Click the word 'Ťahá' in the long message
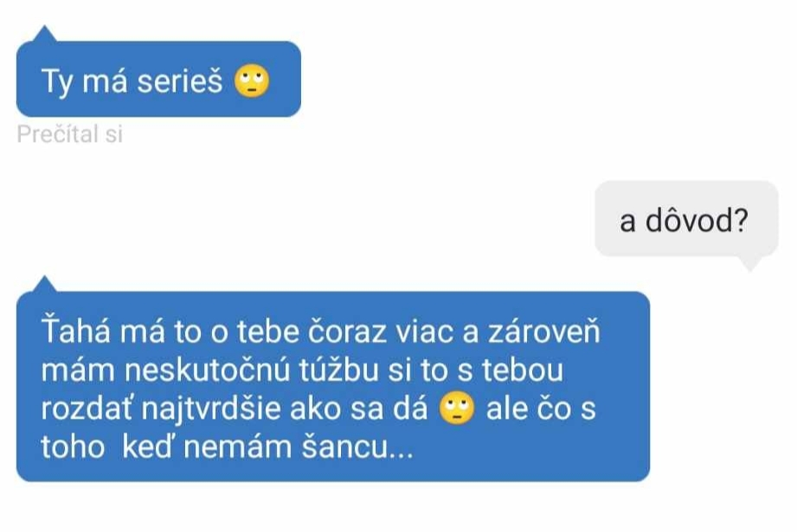Screen dimensions: 797x532 coord(76,331)
